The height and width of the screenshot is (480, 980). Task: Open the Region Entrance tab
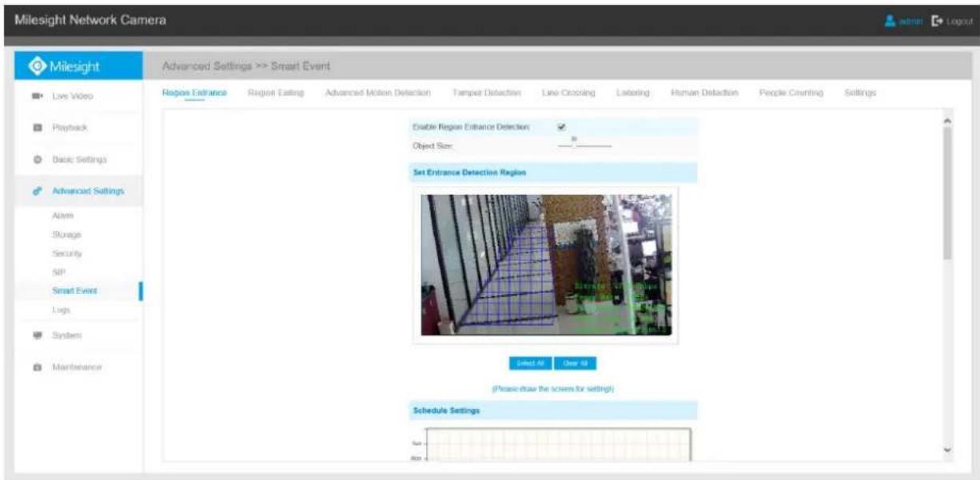coord(194,93)
